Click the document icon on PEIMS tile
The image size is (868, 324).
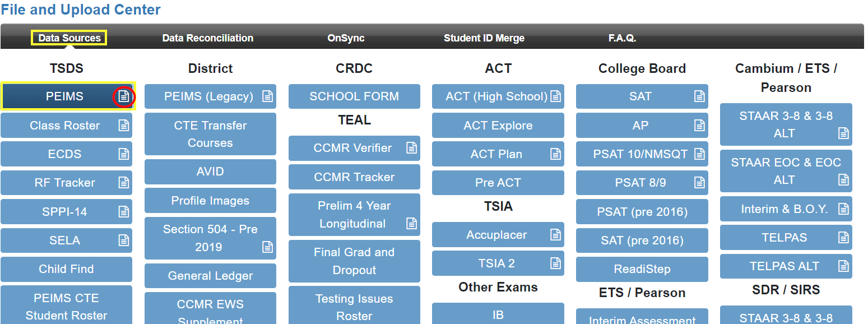[x=124, y=96]
